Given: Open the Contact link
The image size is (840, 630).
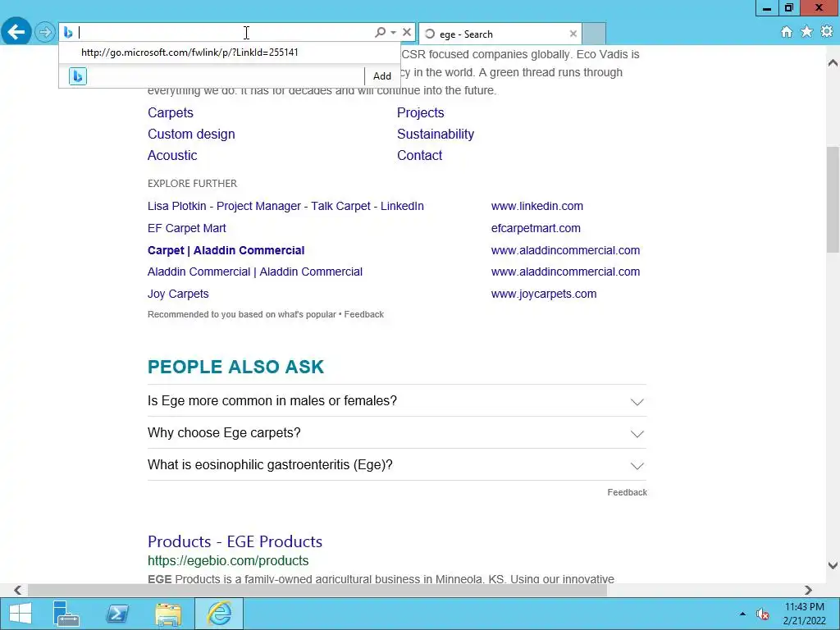Looking at the screenshot, I should pyautogui.click(x=419, y=155).
